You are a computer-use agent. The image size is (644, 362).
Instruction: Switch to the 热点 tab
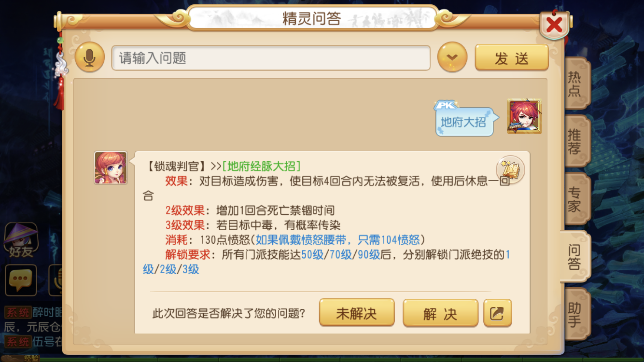click(x=575, y=84)
